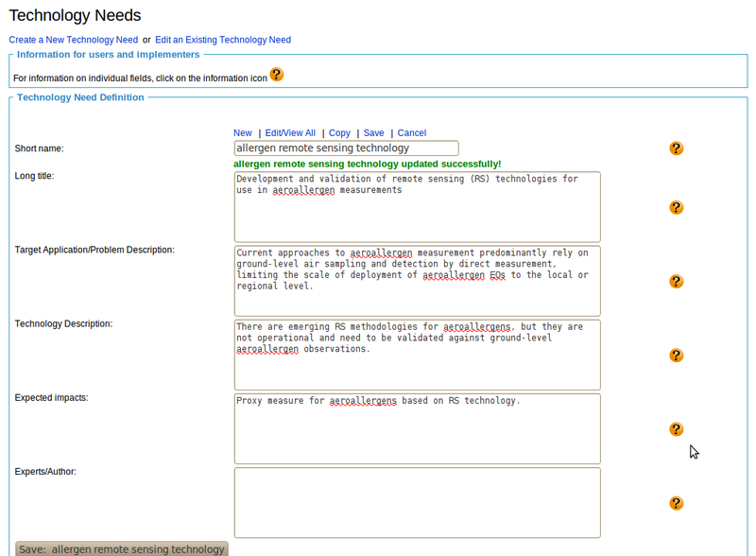Open the Long title information icon
This screenshot has height=556, width=756.
pyautogui.click(x=676, y=207)
